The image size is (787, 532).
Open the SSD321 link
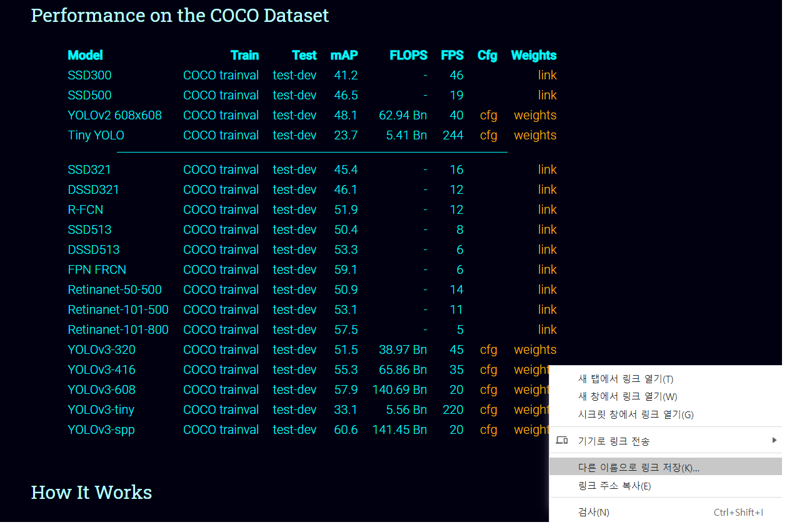pos(547,169)
